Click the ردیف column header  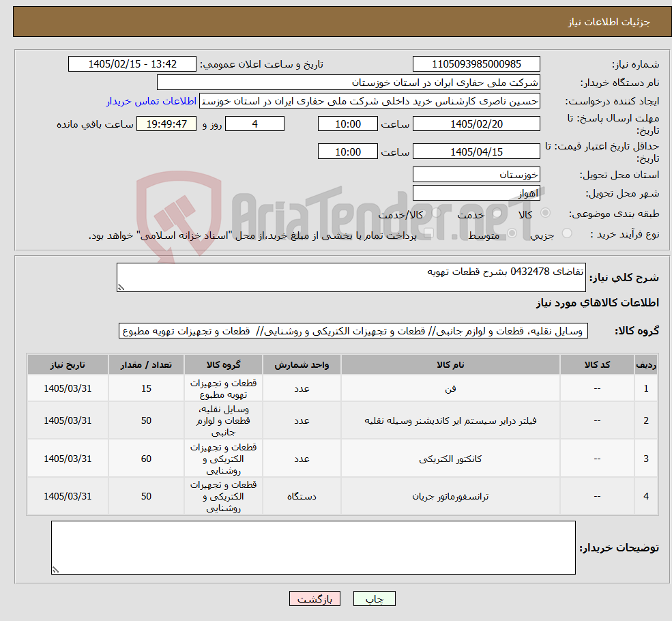pyautogui.click(x=646, y=364)
